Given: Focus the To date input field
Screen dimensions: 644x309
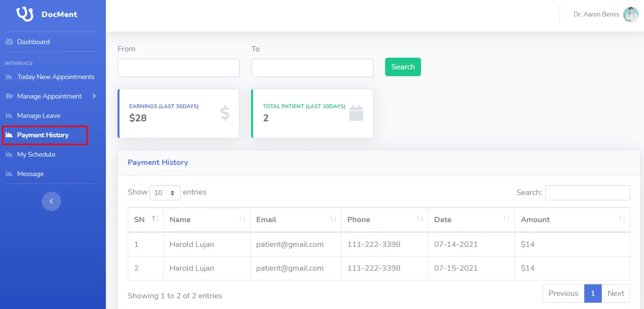Looking at the screenshot, I should coord(312,68).
